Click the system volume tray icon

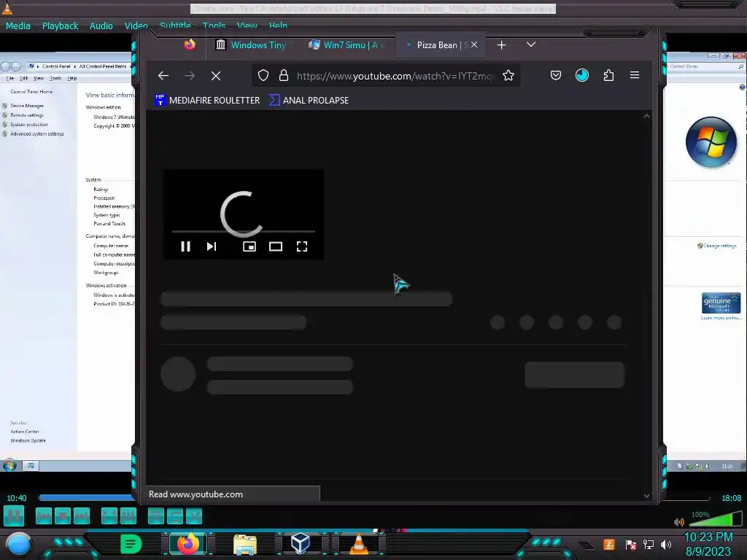click(x=666, y=544)
